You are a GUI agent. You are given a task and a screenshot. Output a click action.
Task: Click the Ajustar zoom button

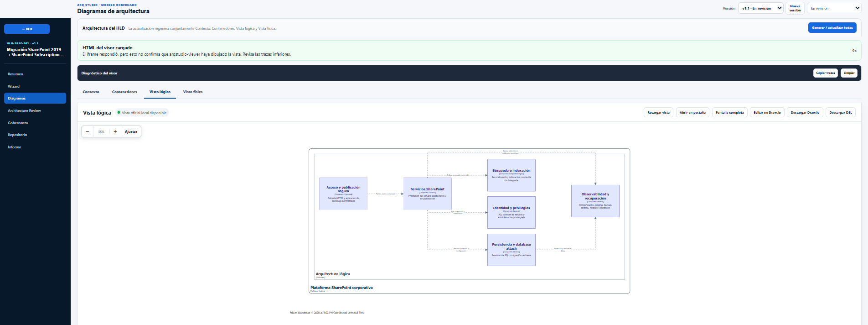click(x=131, y=131)
